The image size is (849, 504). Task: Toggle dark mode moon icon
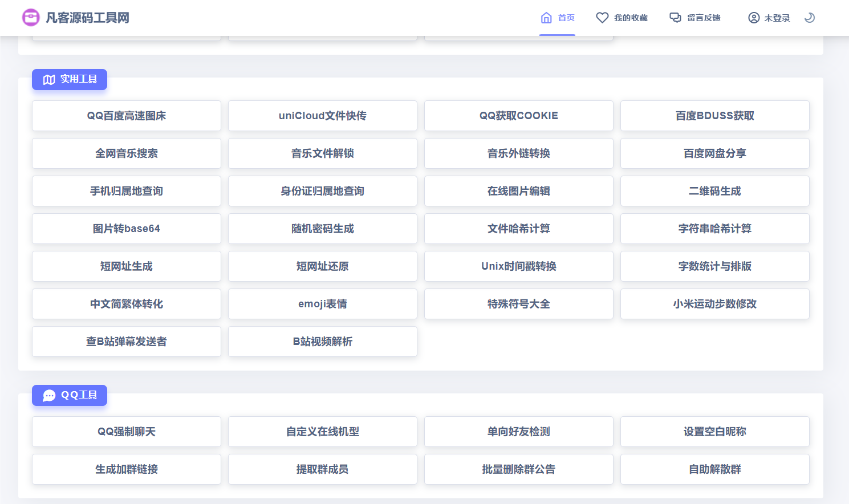(x=810, y=18)
